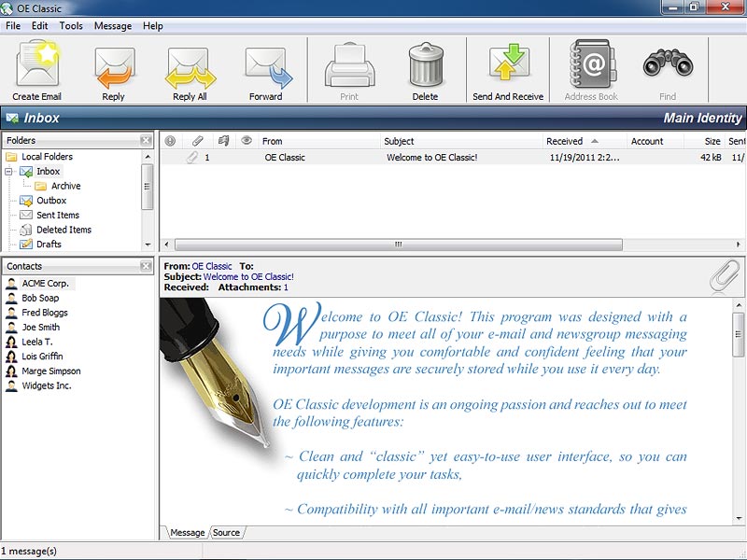Switch to the Source tab
The width and height of the screenshot is (747, 560).
click(x=226, y=532)
